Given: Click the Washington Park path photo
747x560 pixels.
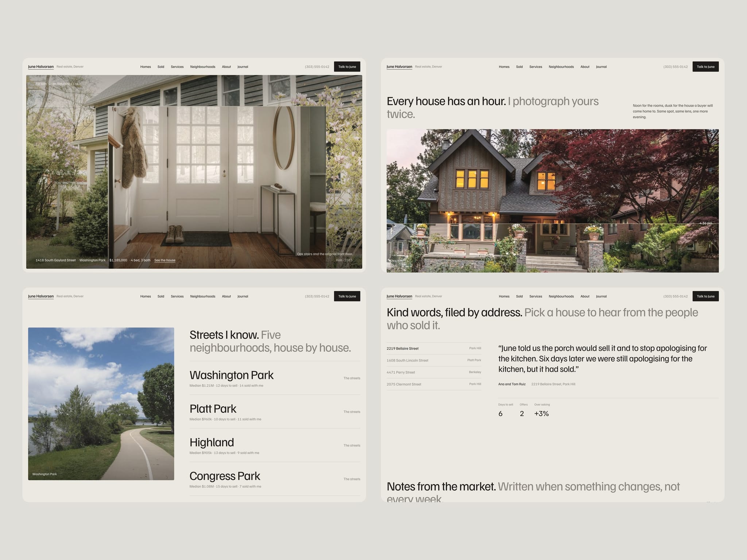Looking at the screenshot, I should 101,404.
